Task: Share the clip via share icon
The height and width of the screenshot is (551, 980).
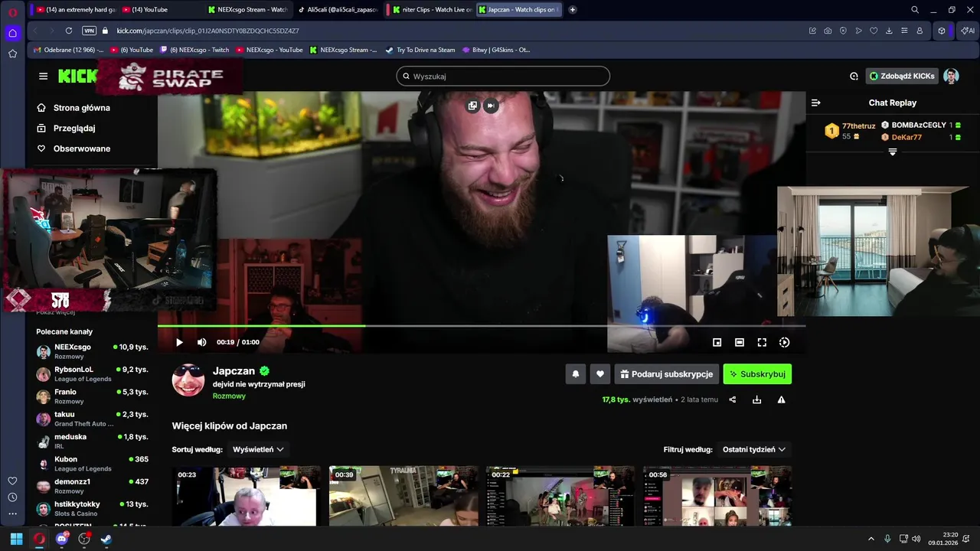Action: 732,399
